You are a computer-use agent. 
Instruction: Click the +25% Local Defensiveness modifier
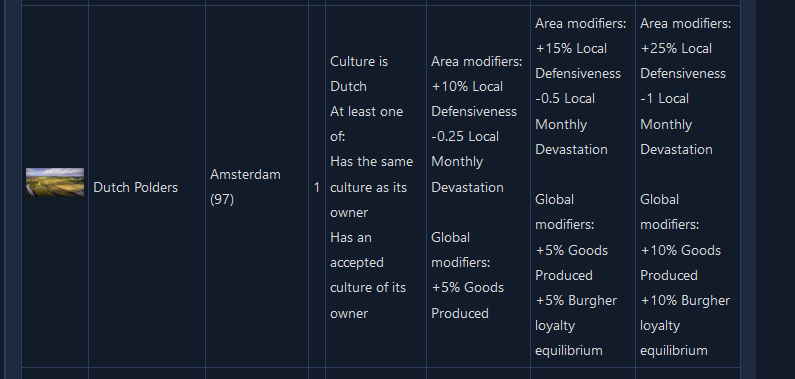point(682,61)
